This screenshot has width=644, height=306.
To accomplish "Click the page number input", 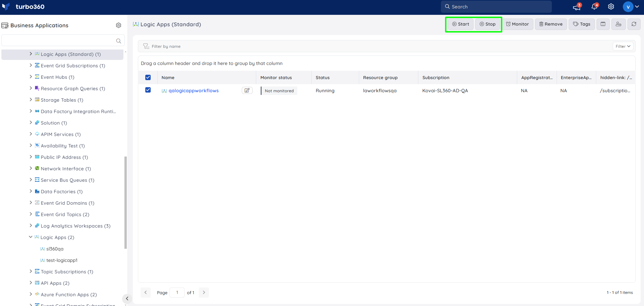I will (177, 293).
